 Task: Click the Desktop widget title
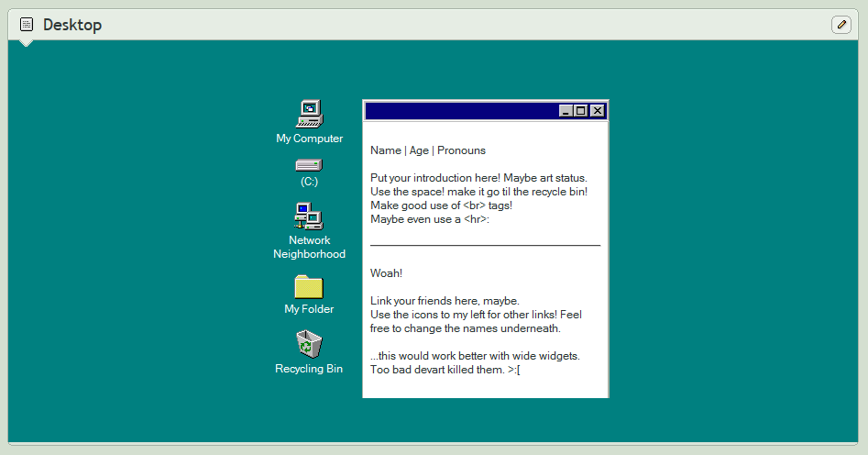click(72, 25)
